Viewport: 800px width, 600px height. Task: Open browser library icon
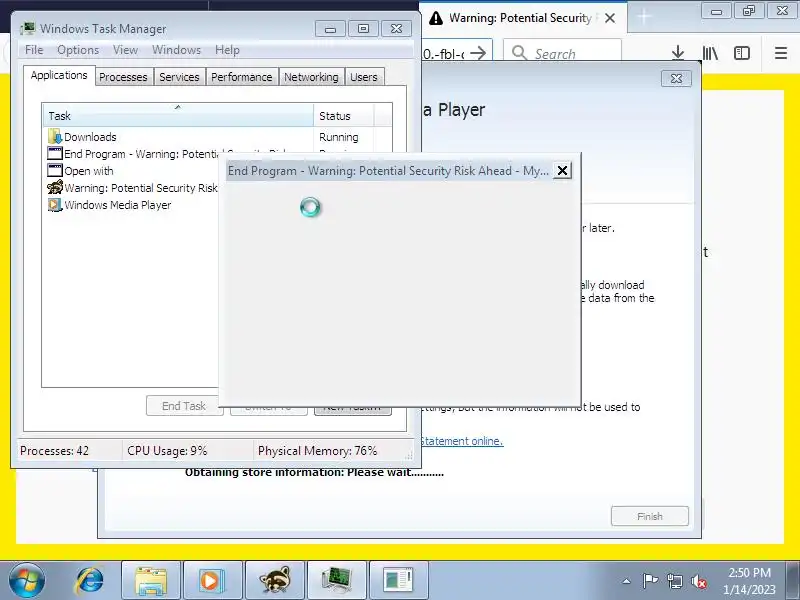710,53
